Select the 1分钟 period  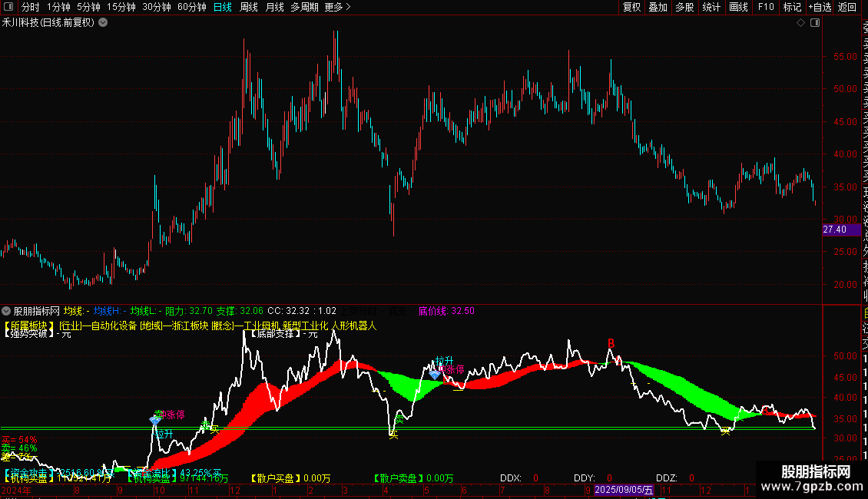point(58,7)
